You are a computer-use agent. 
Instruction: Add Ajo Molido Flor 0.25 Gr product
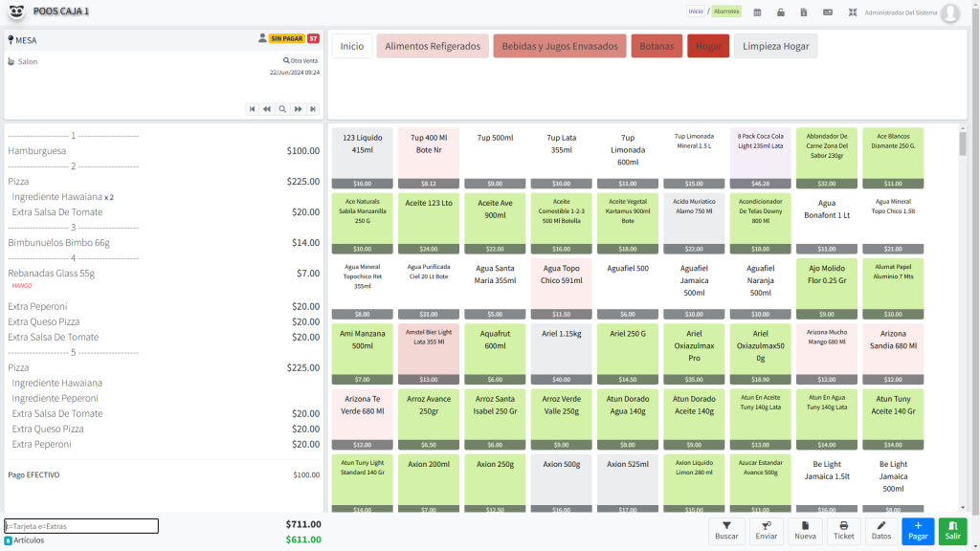click(x=826, y=289)
